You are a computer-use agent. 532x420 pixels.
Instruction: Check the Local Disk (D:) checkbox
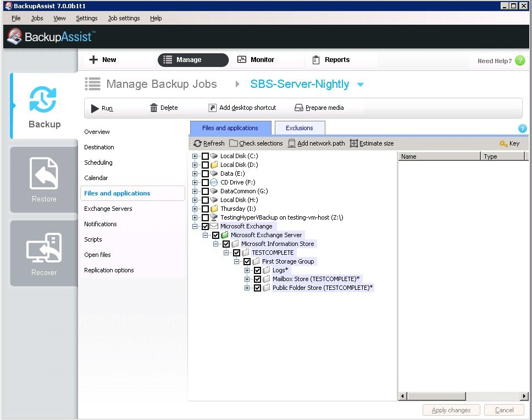[x=205, y=165]
